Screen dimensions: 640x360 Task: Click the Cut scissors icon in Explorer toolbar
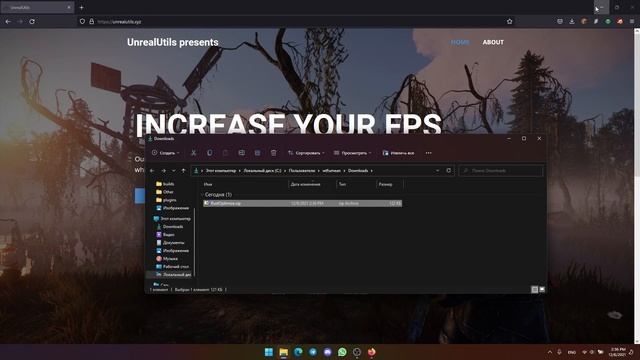coord(193,153)
